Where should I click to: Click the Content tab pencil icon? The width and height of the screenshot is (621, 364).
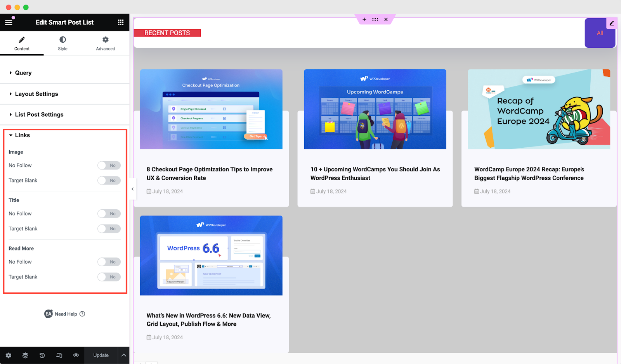22,40
